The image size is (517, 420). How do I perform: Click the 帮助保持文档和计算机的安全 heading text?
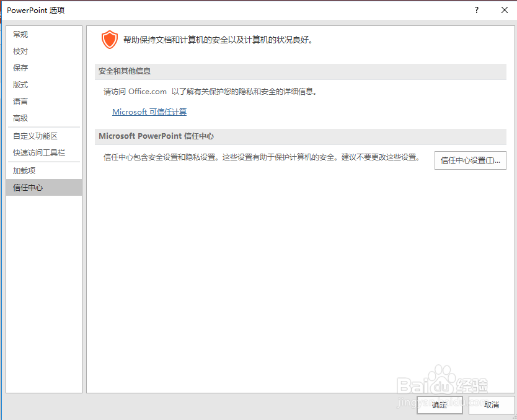pos(218,40)
